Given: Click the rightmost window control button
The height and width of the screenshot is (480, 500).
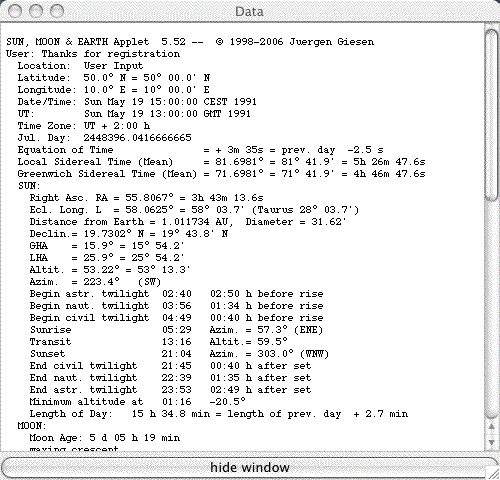Looking at the screenshot, I should tap(57, 11).
